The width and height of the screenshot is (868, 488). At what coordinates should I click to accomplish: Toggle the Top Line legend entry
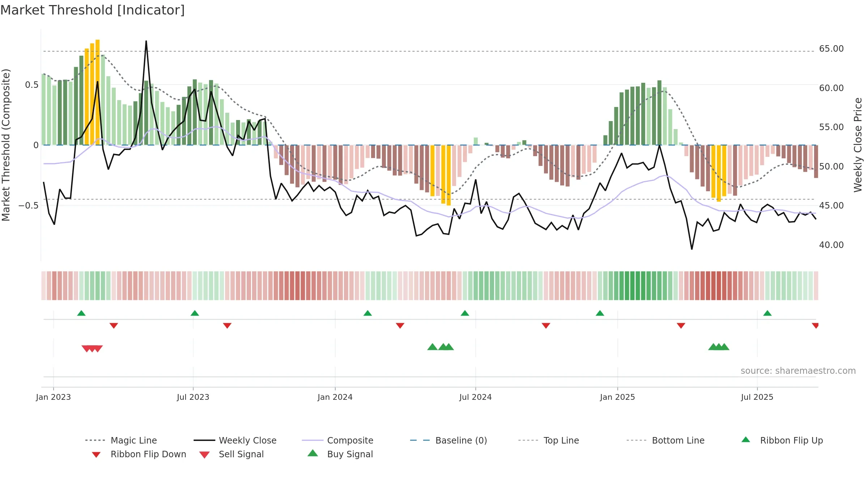(x=548, y=440)
